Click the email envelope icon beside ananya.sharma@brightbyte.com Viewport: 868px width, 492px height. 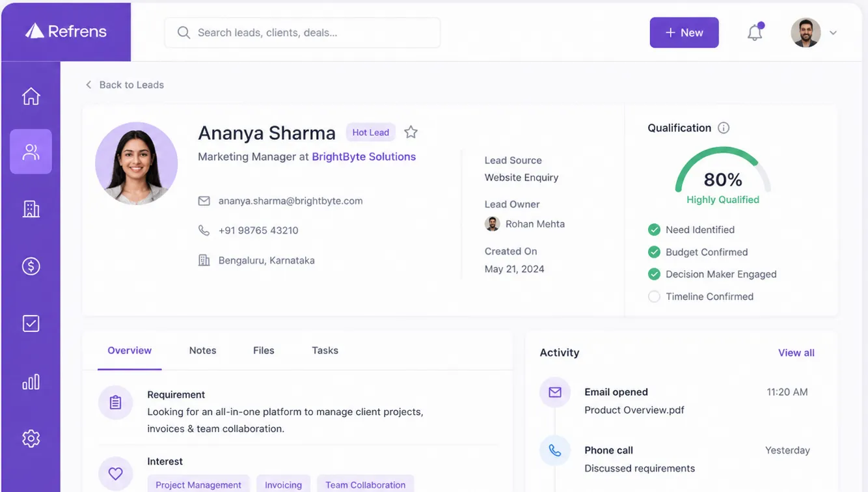(x=204, y=201)
